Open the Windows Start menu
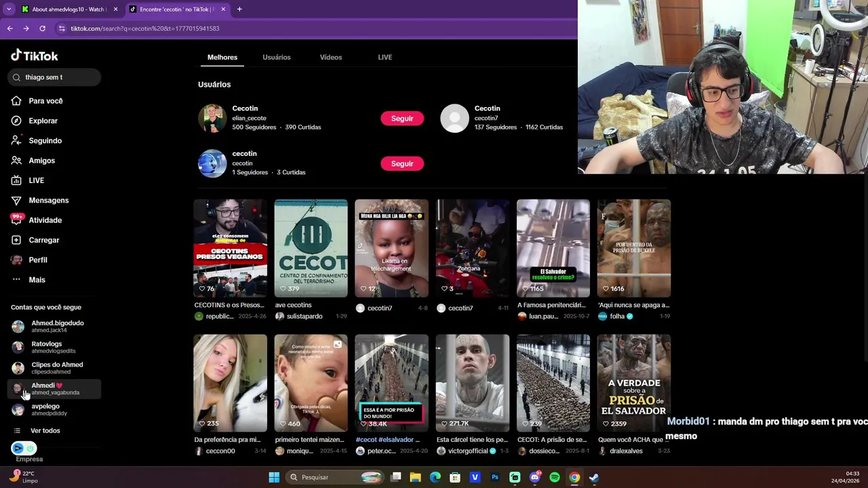Image resolution: width=868 pixels, height=488 pixels. pos(274,477)
